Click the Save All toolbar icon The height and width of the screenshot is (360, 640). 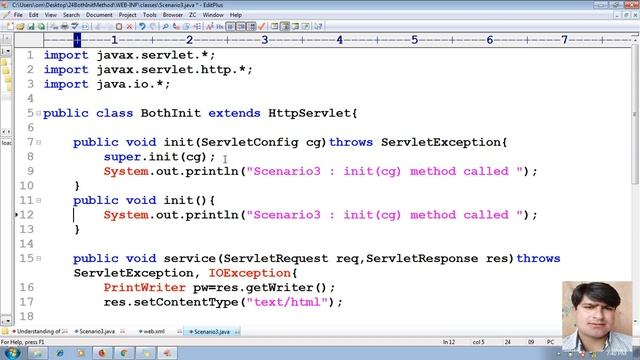click(x=41, y=26)
